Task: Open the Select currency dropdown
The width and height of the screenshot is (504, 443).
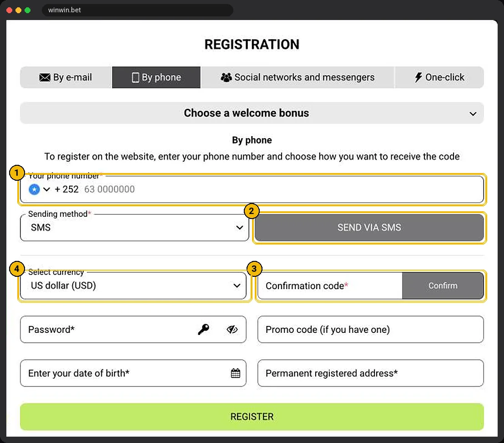Action: [x=133, y=285]
